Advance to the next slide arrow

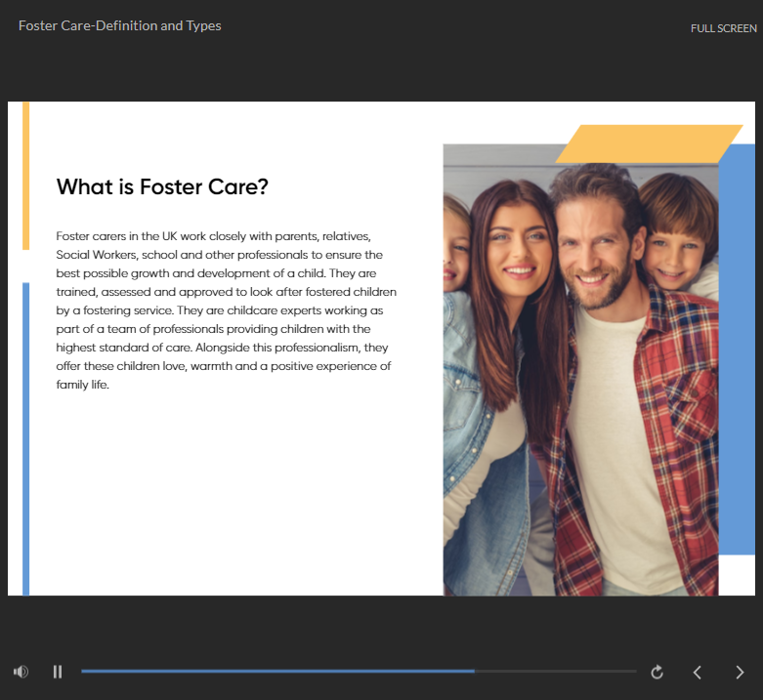point(740,672)
